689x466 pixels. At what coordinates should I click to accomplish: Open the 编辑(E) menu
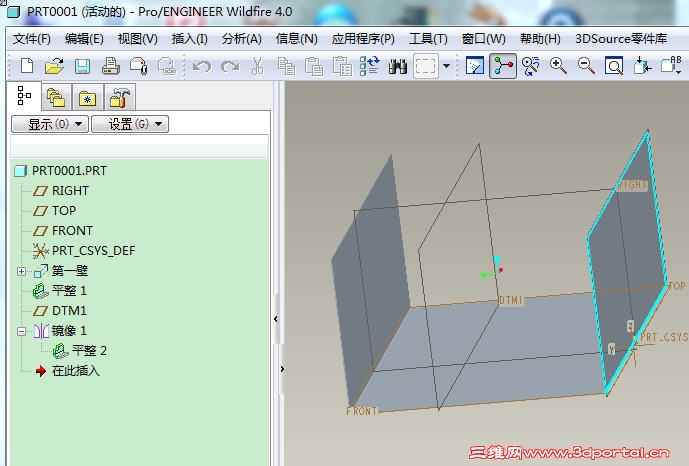(x=84, y=39)
